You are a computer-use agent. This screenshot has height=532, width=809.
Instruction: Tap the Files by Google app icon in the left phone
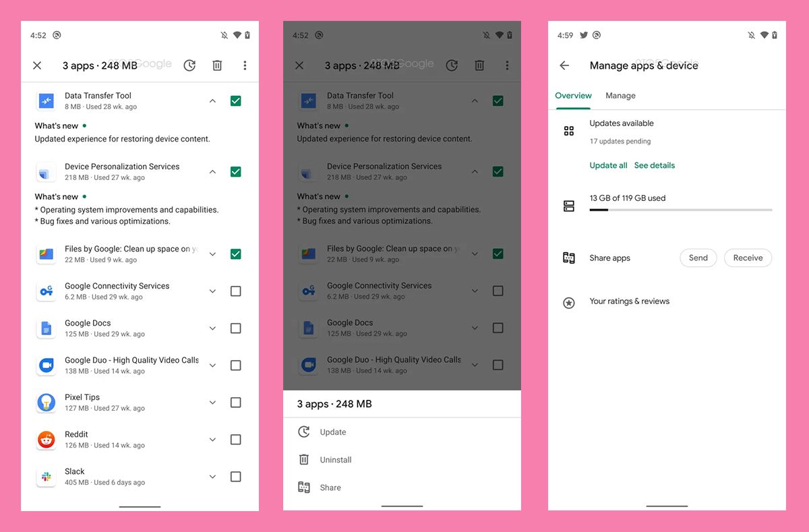point(46,254)
